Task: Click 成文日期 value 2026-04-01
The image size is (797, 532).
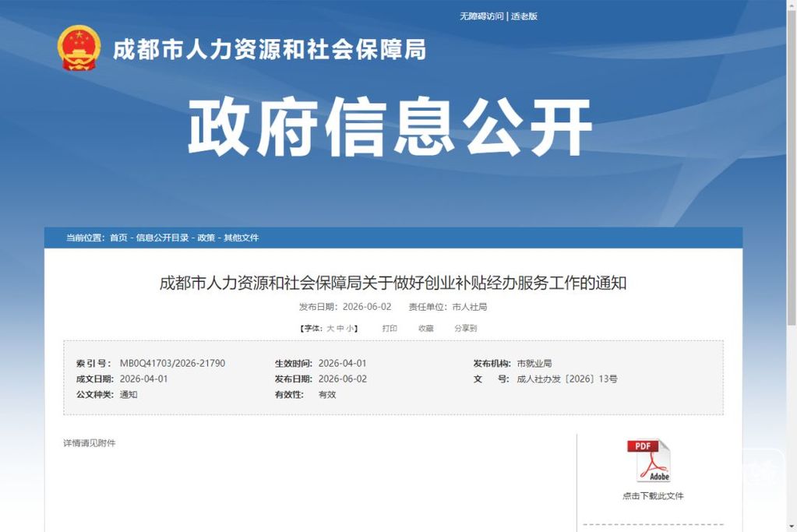Action: point(143,379)
